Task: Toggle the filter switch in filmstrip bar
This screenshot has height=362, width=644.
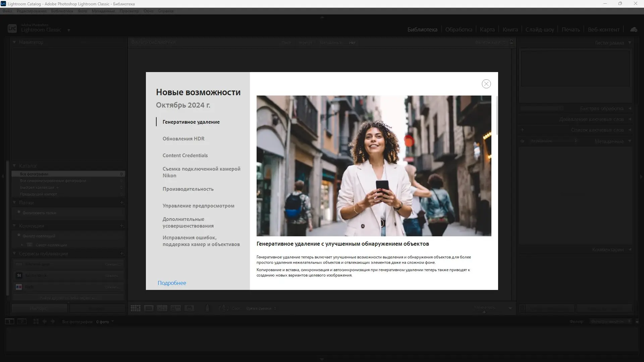Action: coord(637,321)
